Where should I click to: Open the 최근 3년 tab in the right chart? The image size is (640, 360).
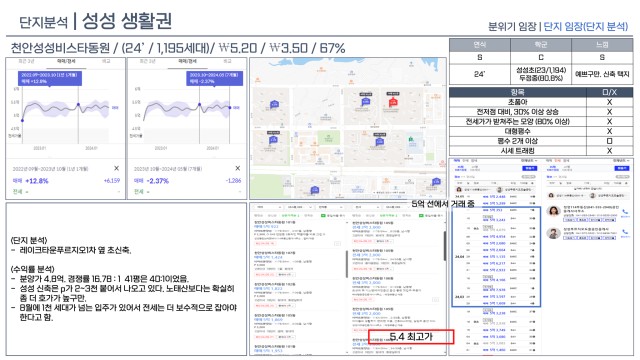click(x=147, y=62)
